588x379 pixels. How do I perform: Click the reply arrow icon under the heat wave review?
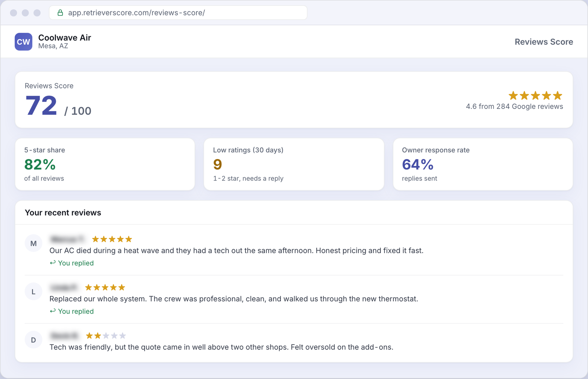pyautogui.click(x=53, y=263)
